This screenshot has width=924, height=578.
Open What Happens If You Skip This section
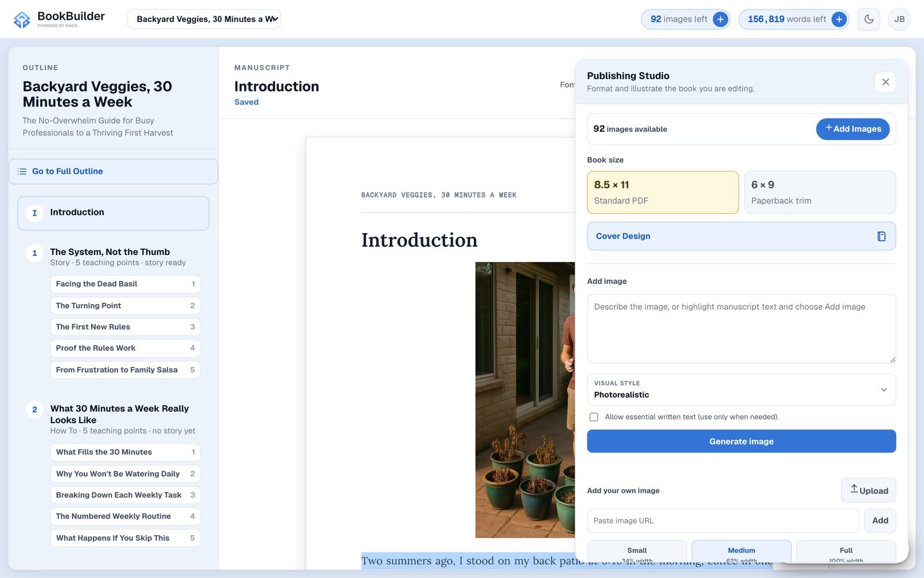click(125, 538)
